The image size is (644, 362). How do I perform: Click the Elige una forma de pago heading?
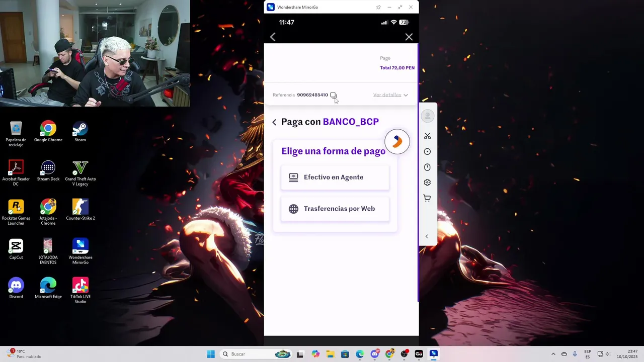(x=333, y=151)
